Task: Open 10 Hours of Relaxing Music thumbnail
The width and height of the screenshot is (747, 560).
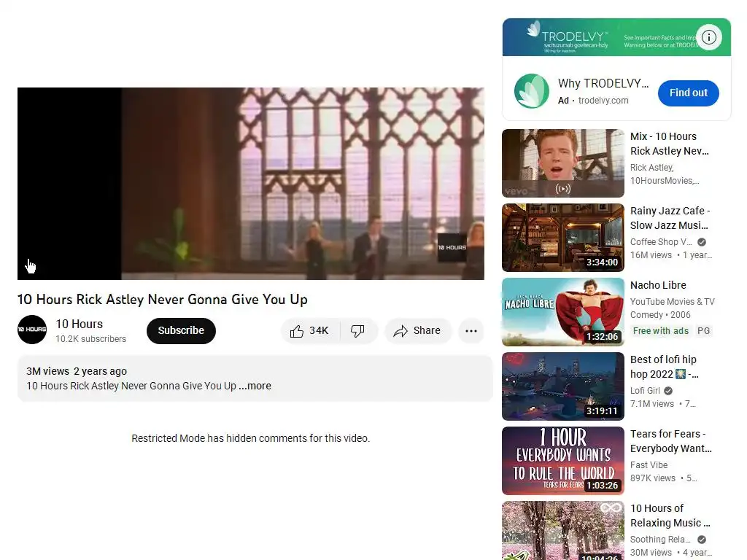Action: click(x=563, y=530)
